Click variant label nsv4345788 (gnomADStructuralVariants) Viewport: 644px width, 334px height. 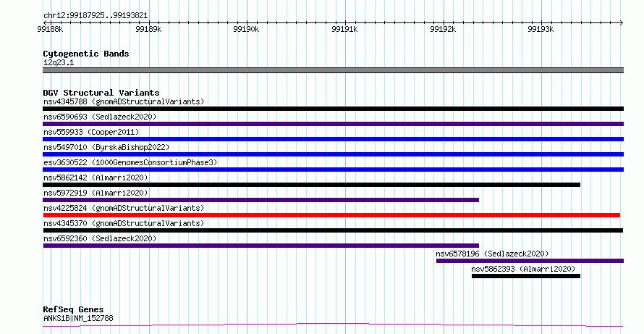[124, 101]
